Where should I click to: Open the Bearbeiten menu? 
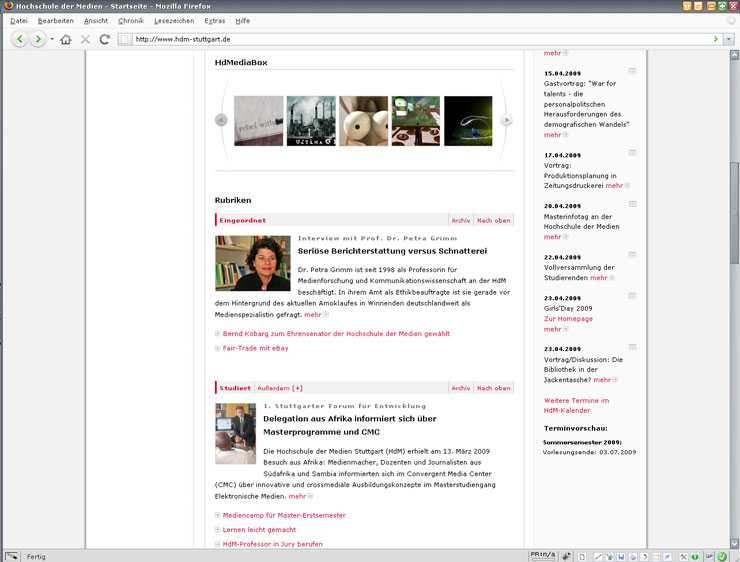56,21
